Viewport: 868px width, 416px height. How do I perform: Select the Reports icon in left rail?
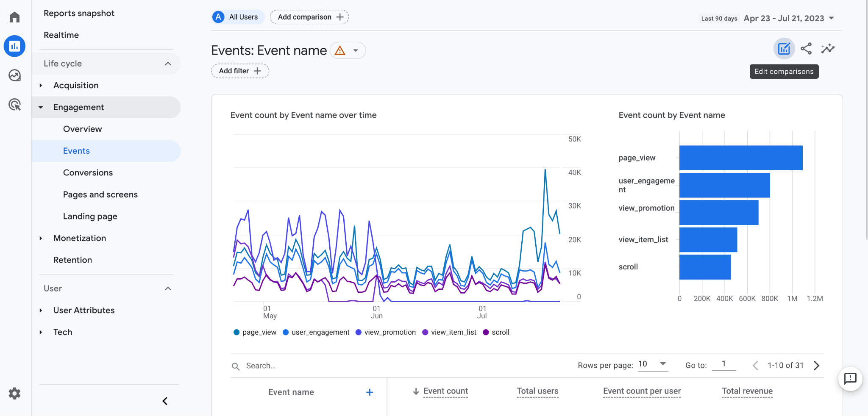pyautogui.click(x=15, y=46)
